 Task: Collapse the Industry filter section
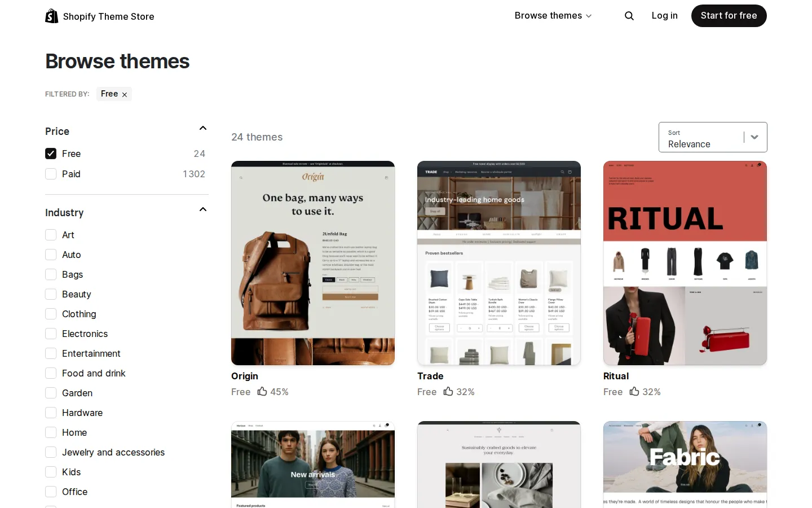[x=203, y=210]
